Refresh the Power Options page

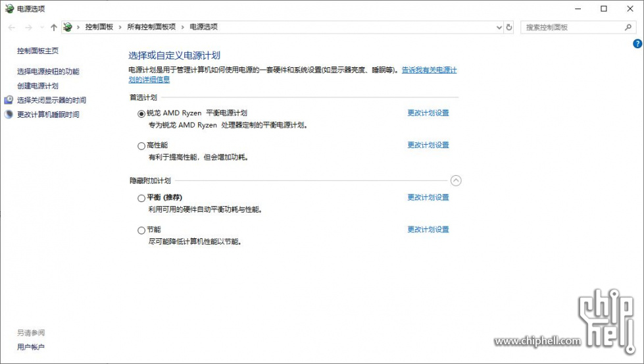coord(509,28)
